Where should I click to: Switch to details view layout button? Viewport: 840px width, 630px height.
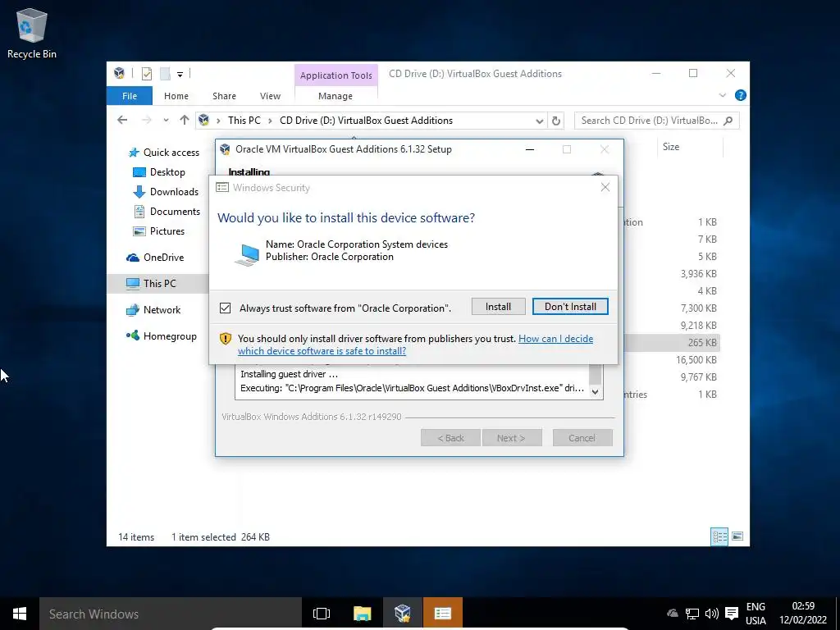coord(719,536)
